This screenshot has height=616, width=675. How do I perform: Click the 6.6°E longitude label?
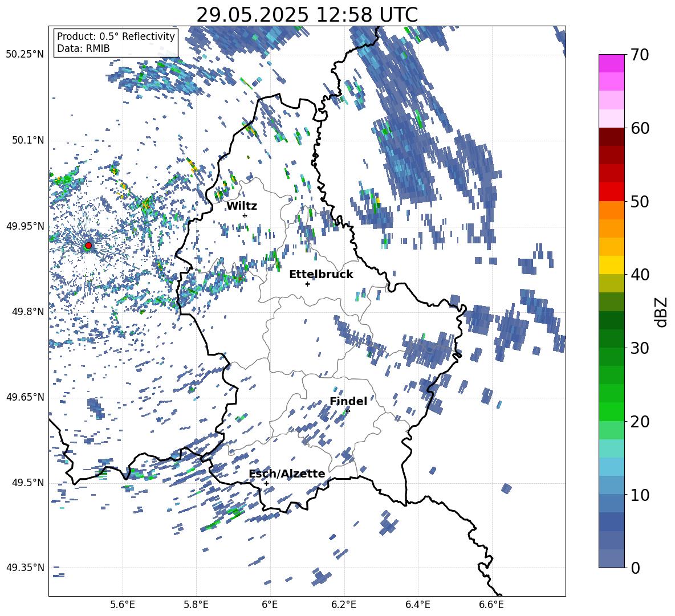pyautogui.click(x=491, y=605)
